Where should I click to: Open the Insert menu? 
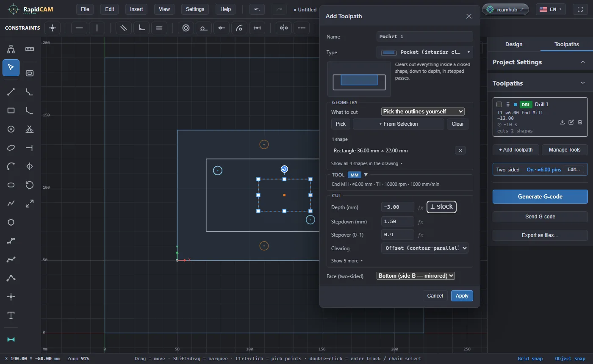pyautogui.click(x=136, y=9)
